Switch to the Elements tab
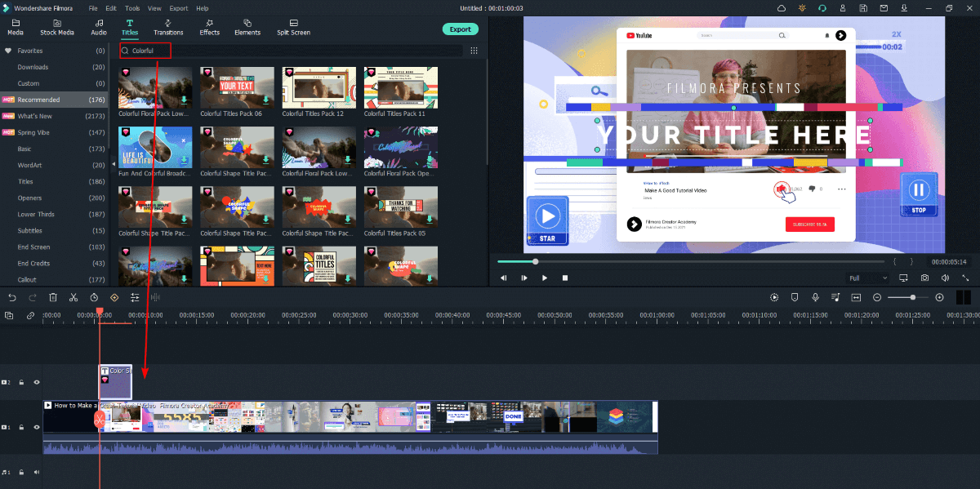980x489 pixels. pos(247,28)
